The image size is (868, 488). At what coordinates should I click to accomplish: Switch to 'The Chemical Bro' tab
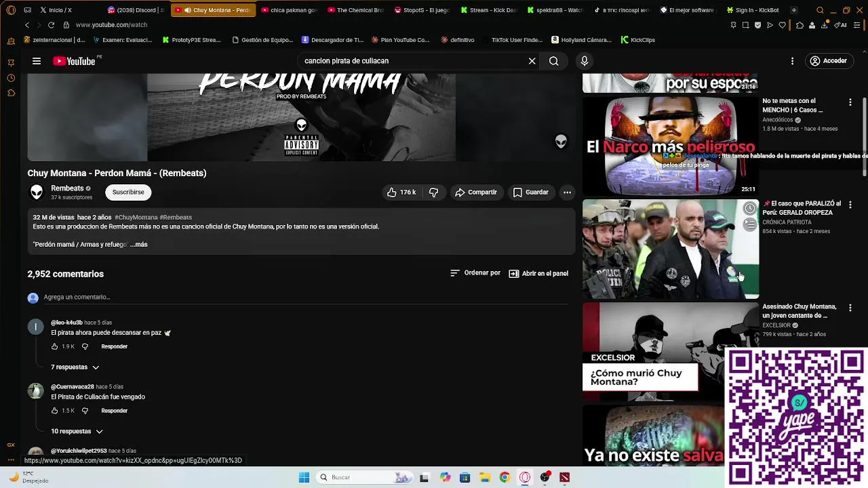click(x=355, y=10)
